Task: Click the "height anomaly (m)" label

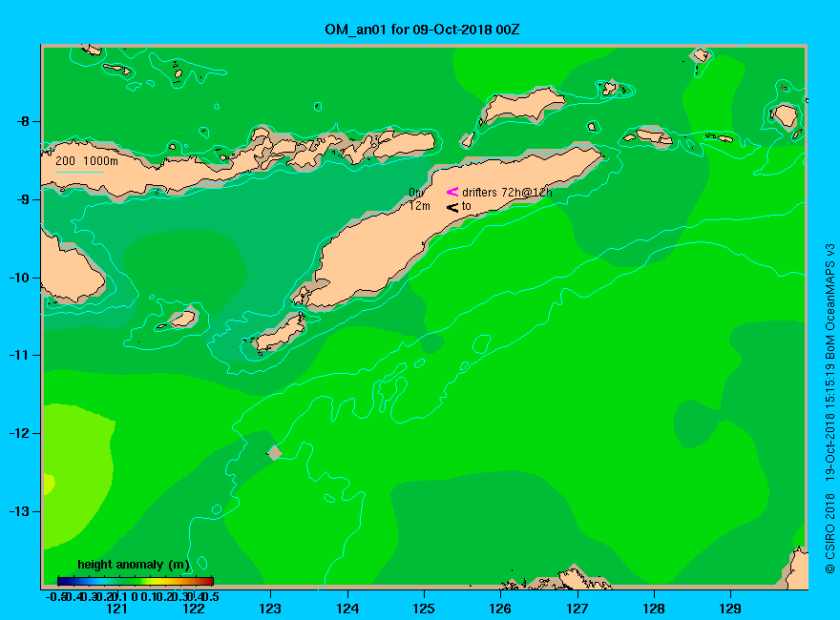Action: pos(134,565)
